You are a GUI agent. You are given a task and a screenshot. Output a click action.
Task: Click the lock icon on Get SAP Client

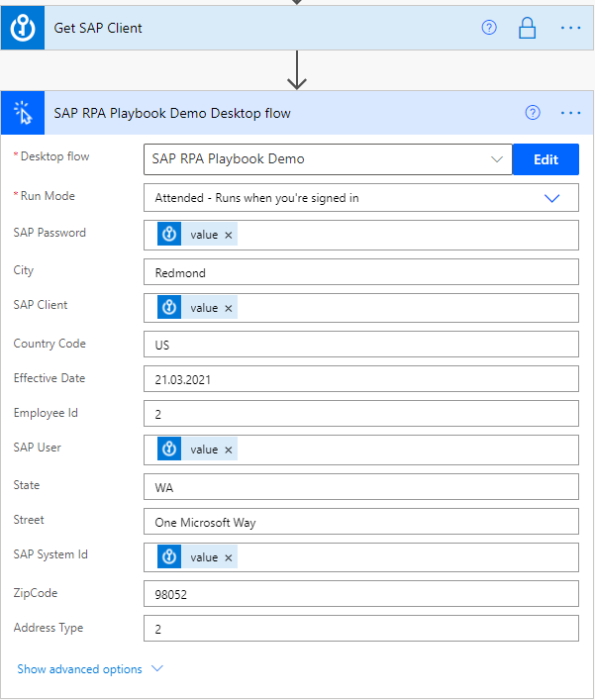coord(527,28)
